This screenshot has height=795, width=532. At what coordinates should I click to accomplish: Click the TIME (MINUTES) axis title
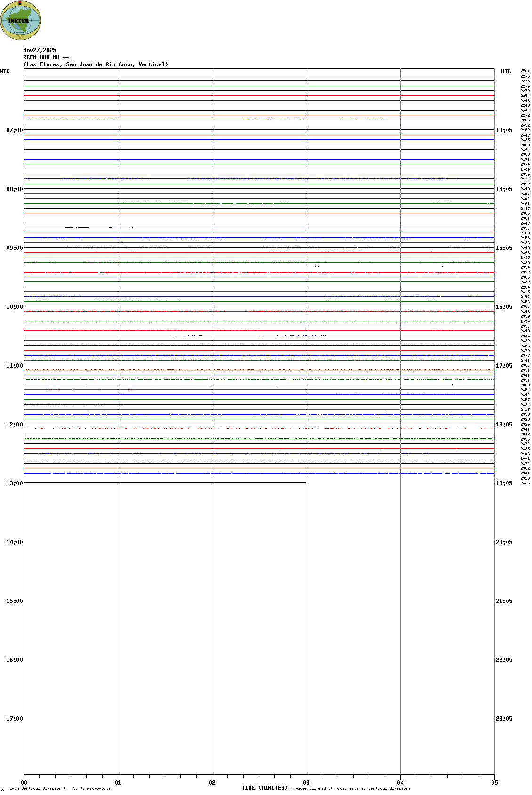[x=265, y=788]
